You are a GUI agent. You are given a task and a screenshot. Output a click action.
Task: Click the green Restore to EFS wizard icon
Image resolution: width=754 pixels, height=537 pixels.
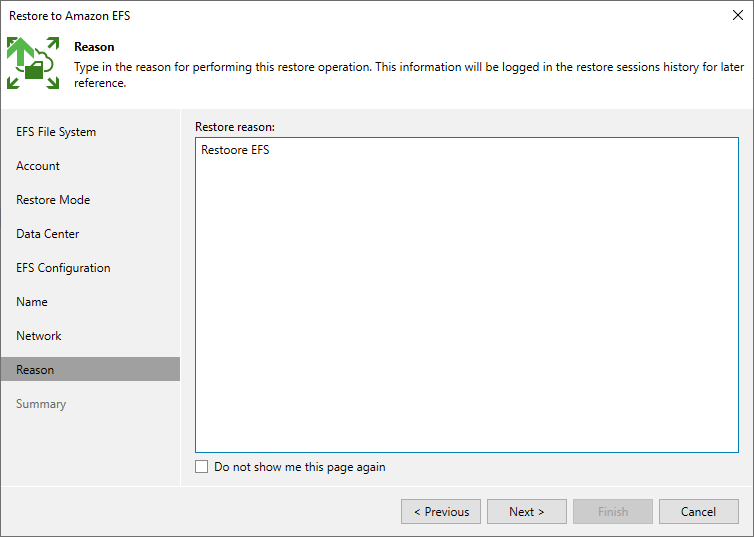33,63
